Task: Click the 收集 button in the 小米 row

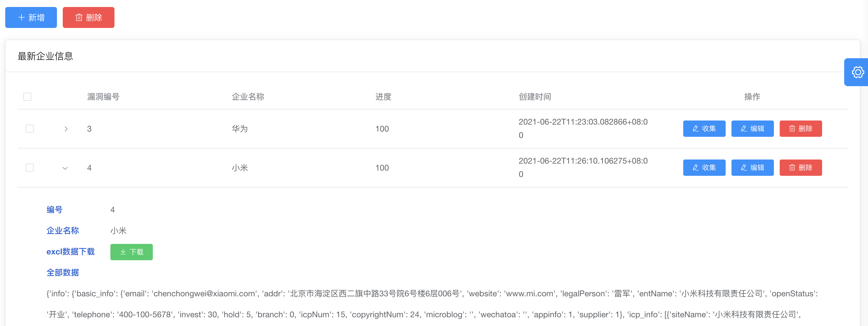Action: 704,168
